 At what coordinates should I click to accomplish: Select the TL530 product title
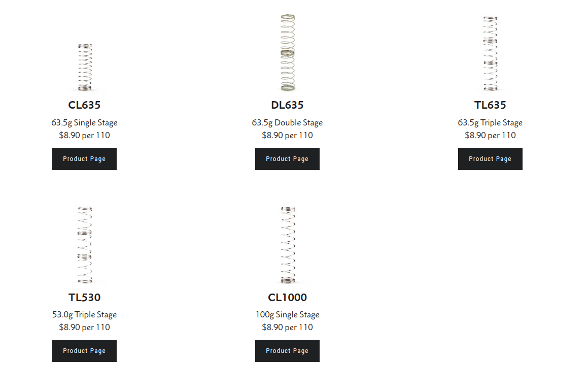click(x=84, y=298)
